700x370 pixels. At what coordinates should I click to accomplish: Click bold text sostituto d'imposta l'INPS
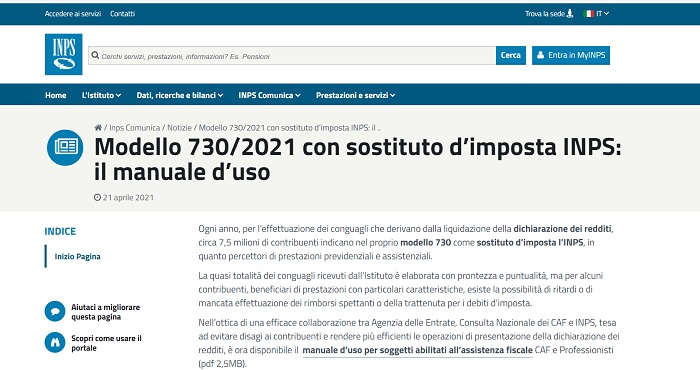point(530,243)
